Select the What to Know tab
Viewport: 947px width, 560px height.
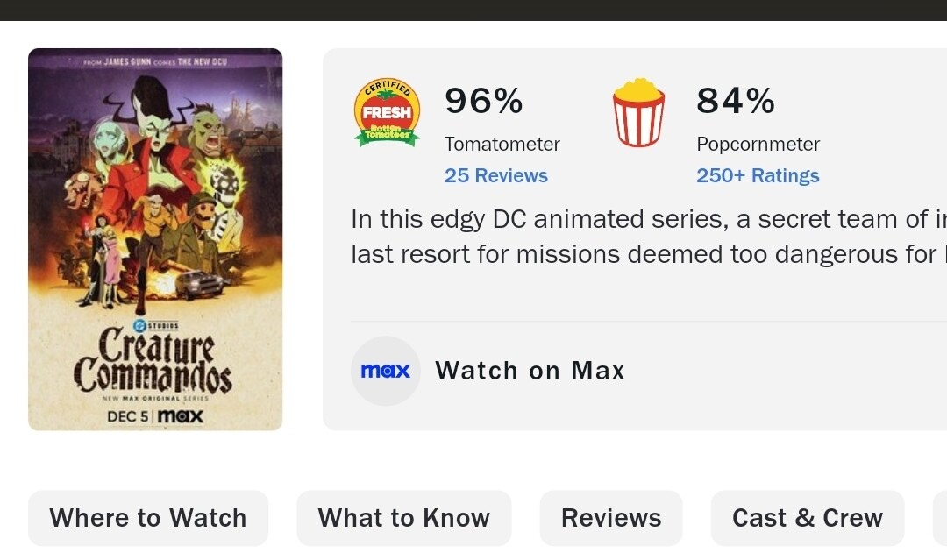pyautogui.click(x=403, y=518)
